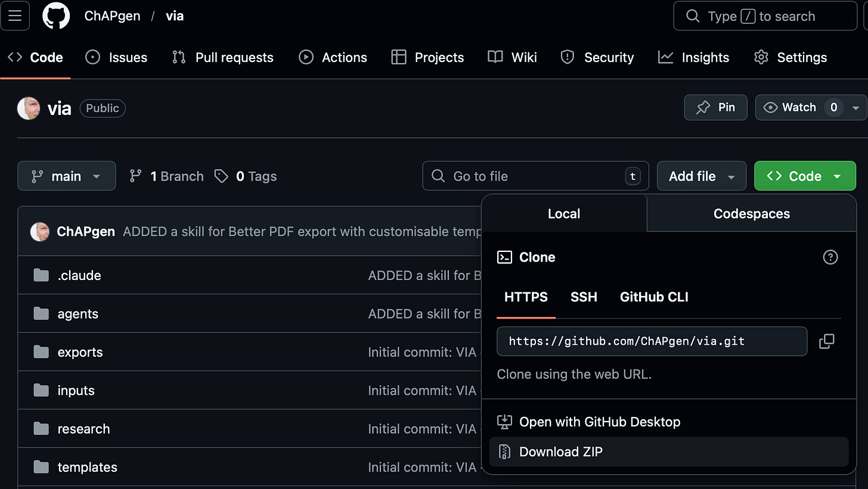Select the HTTPS clone option
This screenshot has width=868, height=489.
pos(526,297)
